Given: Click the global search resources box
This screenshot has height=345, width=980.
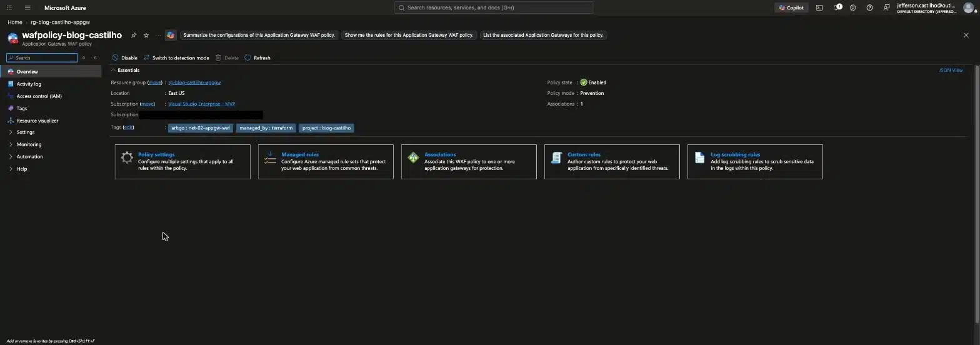Looking at the screenshot, I should click(x=494, y=7).
